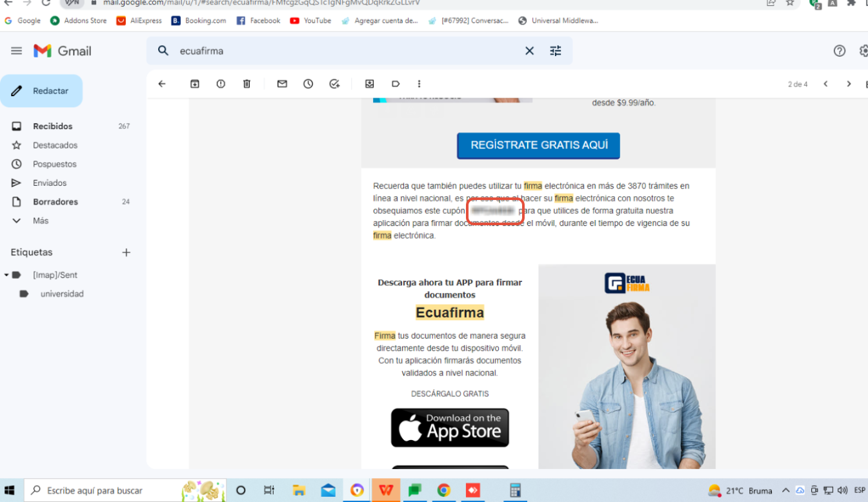Open WPS Office from the taskbar
This screenshot has width=868, height=502.
386,490
